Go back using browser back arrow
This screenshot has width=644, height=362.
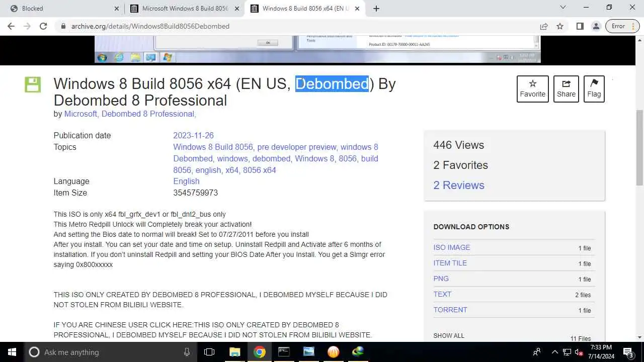[11, 26]
